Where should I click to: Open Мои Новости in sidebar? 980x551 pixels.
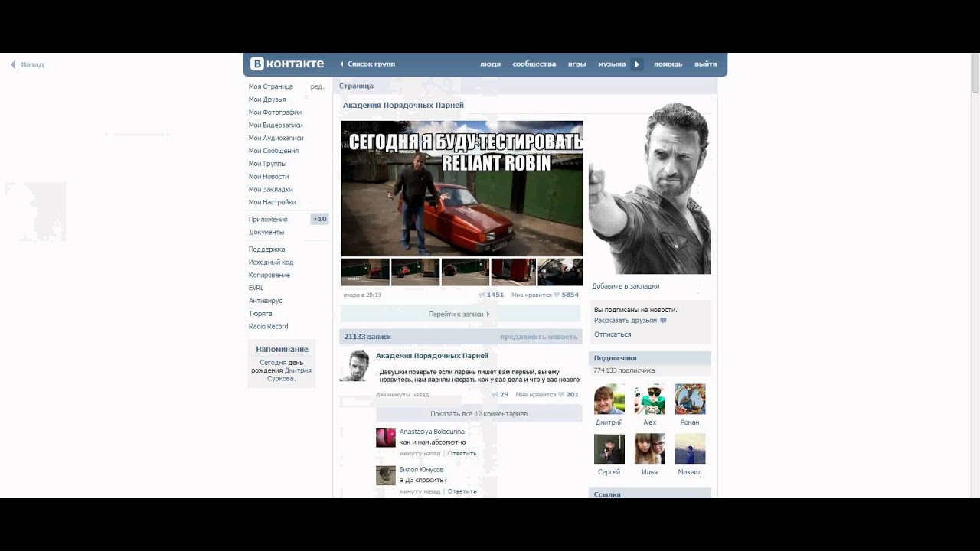269,177
